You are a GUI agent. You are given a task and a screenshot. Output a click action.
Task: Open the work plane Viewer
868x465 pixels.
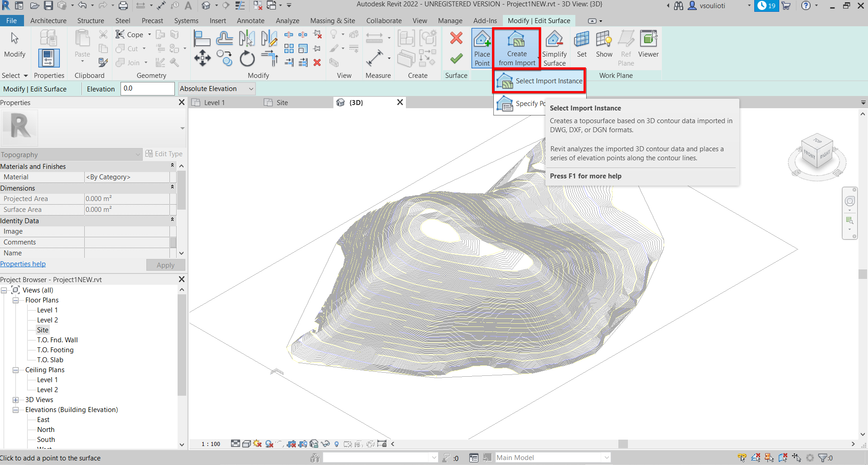pyautogui.click(x=648, y=44)
